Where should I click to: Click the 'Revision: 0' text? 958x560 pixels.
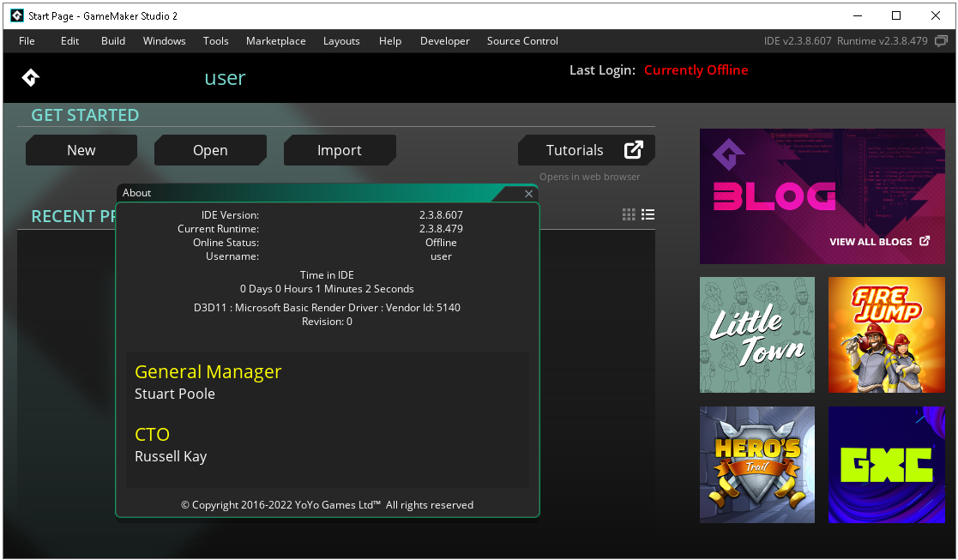coord(327,322)
